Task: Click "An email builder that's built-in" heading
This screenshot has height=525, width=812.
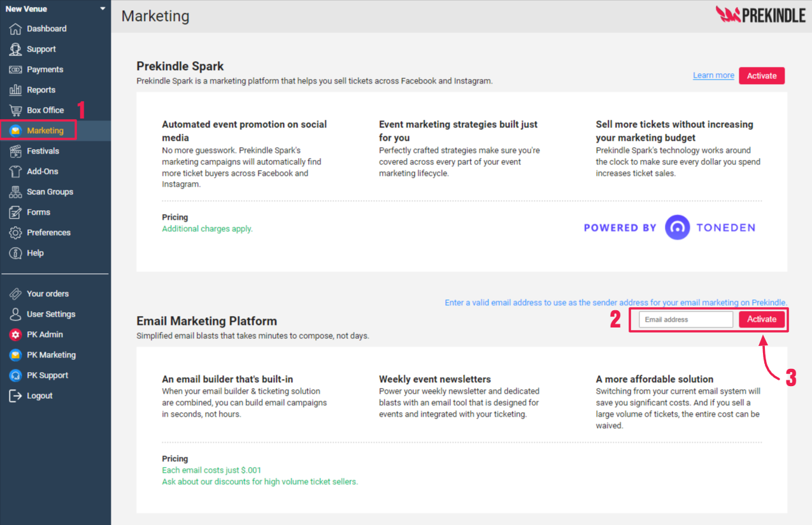Action: 227,379
